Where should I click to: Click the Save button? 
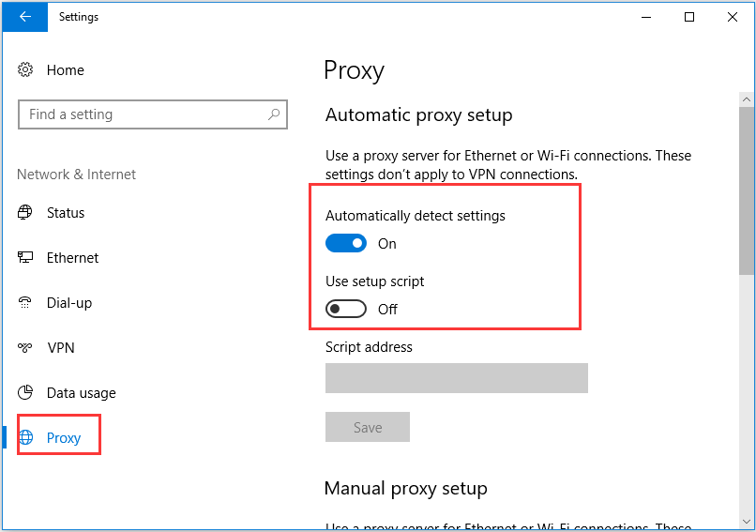(x=368, y=427)
